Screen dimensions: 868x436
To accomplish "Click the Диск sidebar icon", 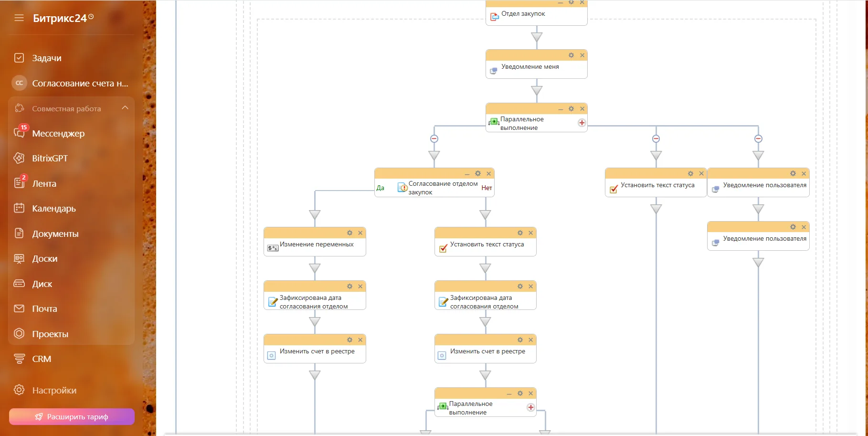I will click(19, 284).
